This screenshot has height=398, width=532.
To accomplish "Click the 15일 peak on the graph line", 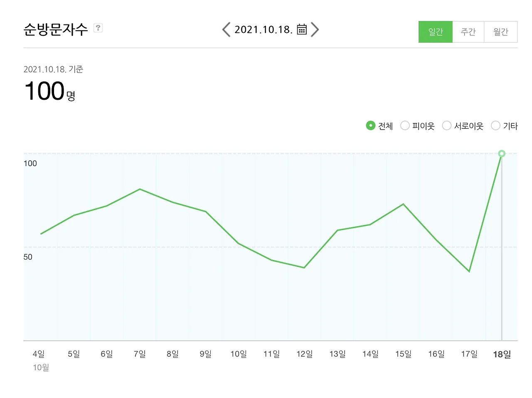I will tap(403, 204).
